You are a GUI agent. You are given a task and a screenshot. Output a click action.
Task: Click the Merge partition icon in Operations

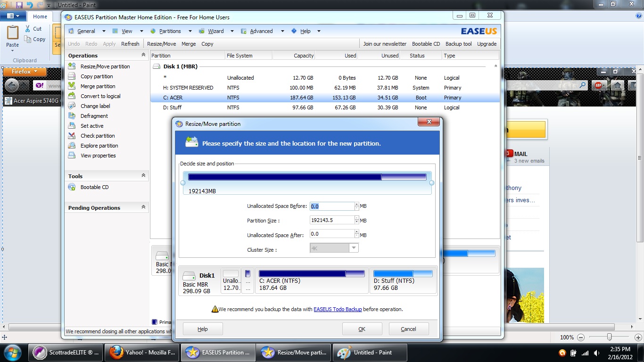(72, 86)
